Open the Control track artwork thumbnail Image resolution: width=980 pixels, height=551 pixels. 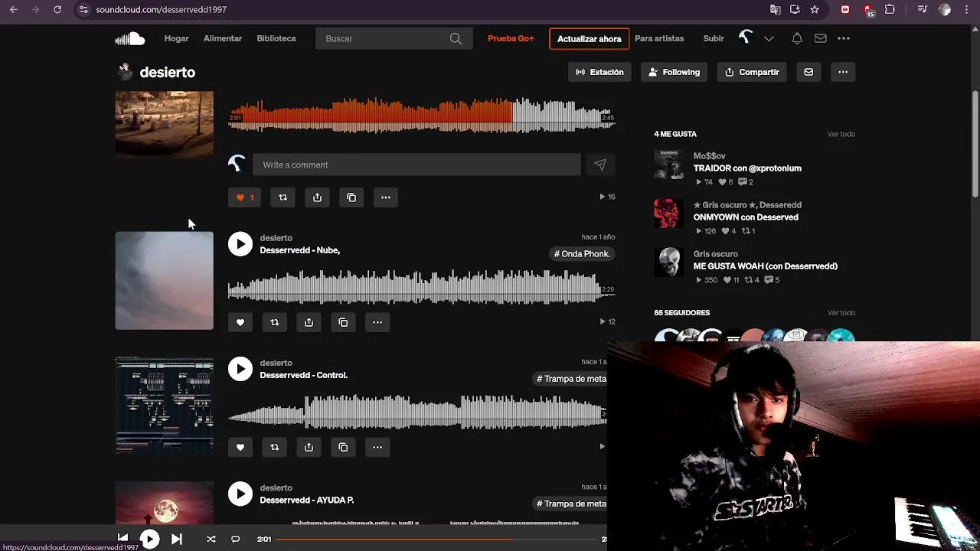pyautogui.click(x=165, y=406)
